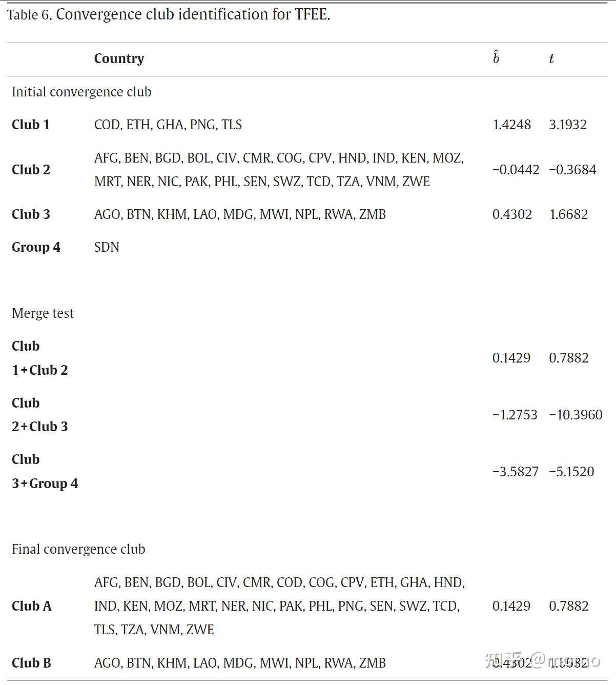Click the Club 3+Group 4 merge label
Screen dimensions: 616x685
point(45,471)
